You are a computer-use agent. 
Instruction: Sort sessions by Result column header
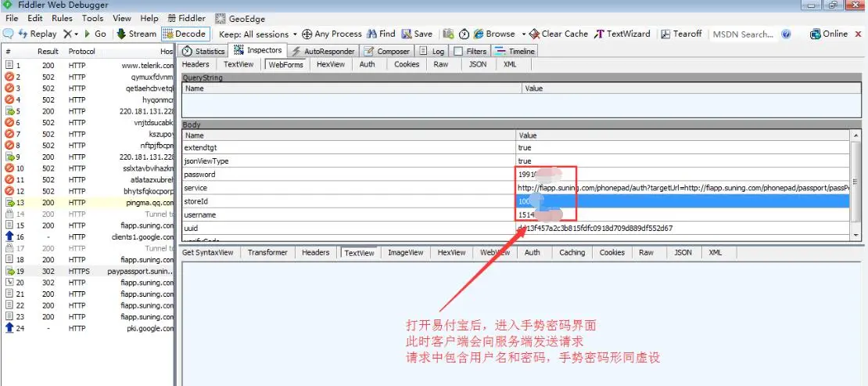pos(48,52)
